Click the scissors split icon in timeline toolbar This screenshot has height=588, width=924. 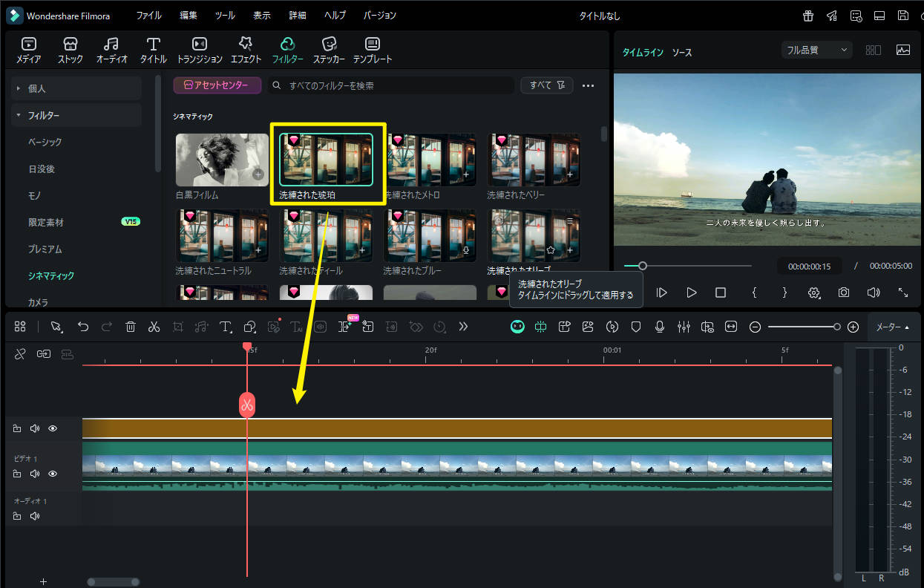(154, 327)
